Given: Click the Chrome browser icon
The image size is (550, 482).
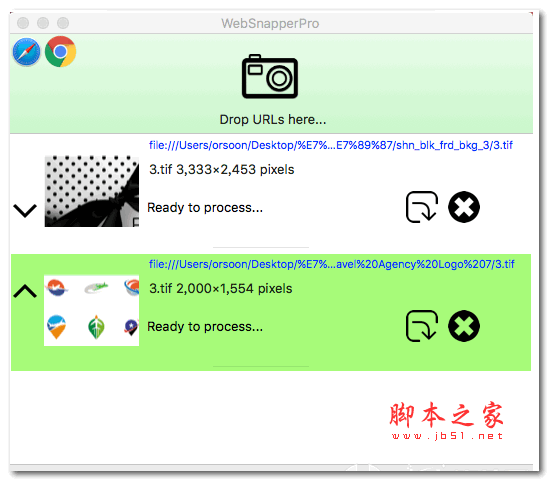Looking at the screenshot, I should (60, 52).
